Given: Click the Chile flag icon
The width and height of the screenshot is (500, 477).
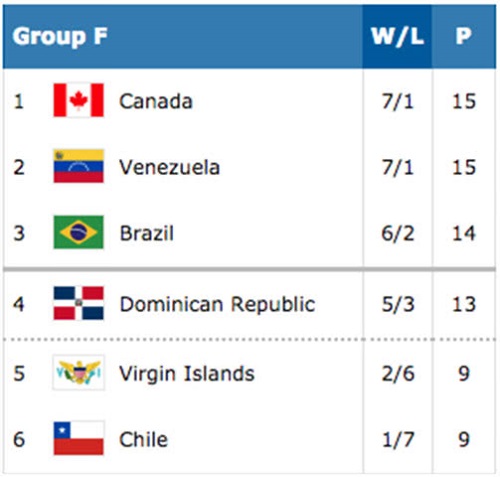Looking at the screenshot, I should pos(79,438).
